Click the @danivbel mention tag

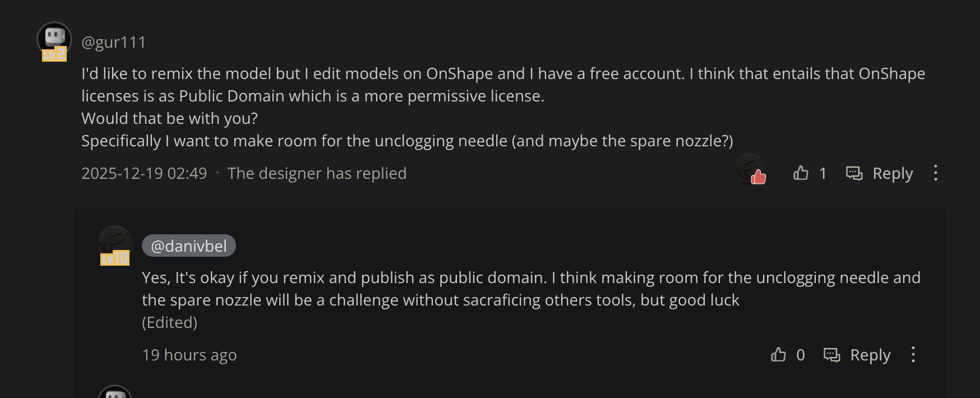[x=189, y=246]
